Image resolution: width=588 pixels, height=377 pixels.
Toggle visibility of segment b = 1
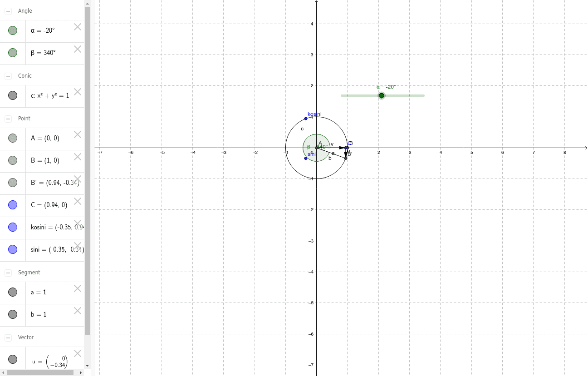pyautogui.click(x=13, y=314)
